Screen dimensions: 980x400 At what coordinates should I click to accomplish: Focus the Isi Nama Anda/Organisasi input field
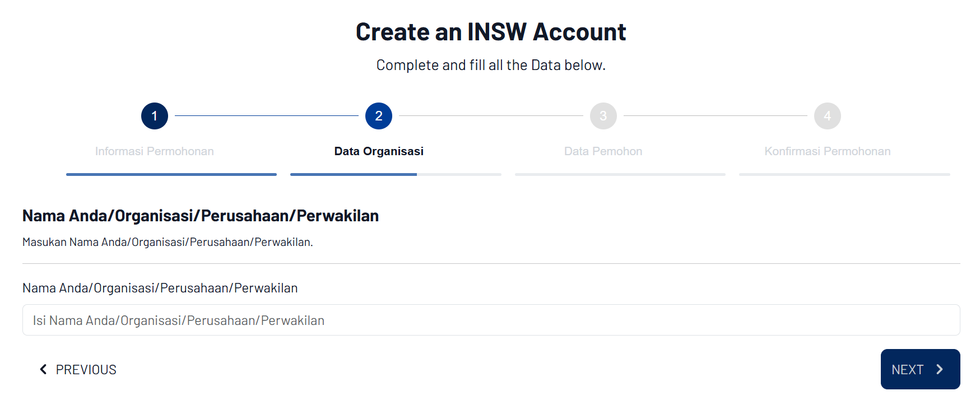coord(491,320)
